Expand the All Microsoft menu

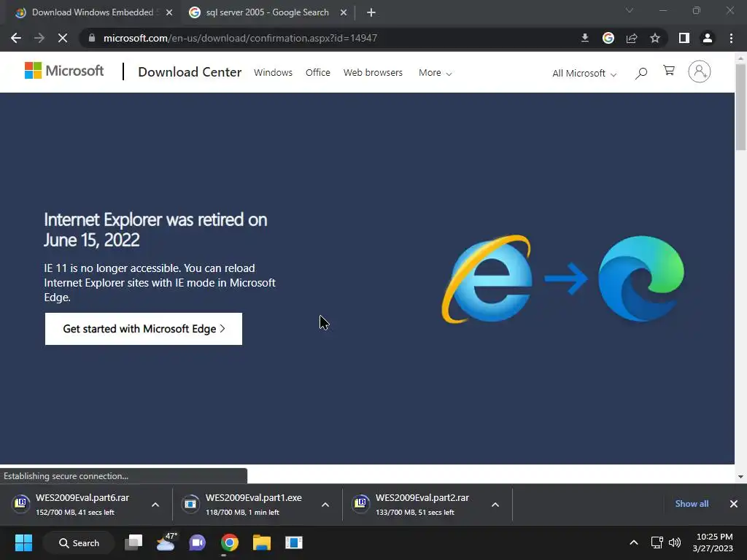pyautogui.click(x=584, y=74)
